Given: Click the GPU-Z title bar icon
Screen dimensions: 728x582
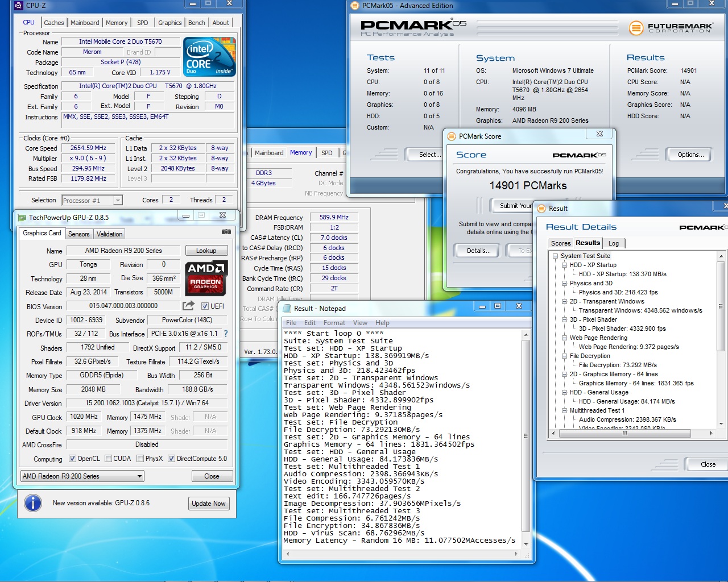Looking at the screenshot, I should 22,217.
